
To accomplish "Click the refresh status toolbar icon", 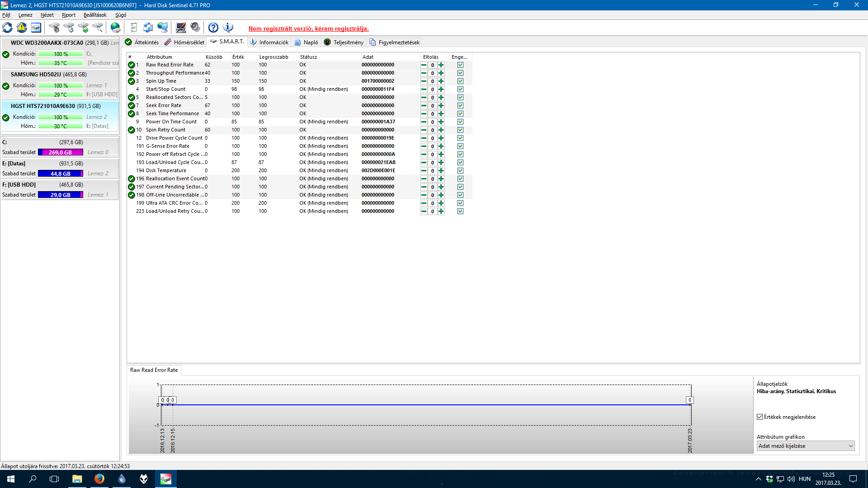I will pos(7,28).
